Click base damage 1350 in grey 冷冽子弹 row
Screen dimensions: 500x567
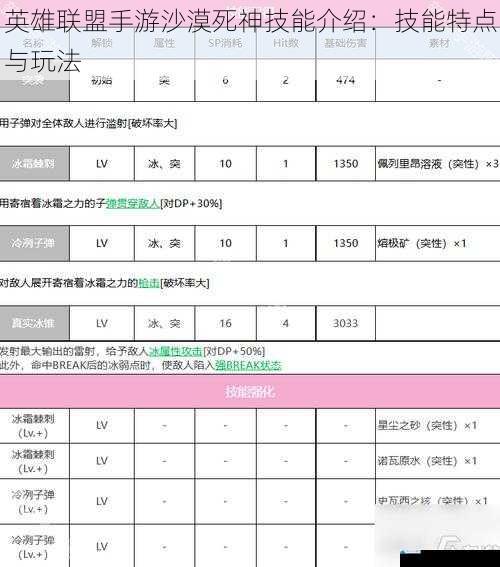[x=345, y=243]
